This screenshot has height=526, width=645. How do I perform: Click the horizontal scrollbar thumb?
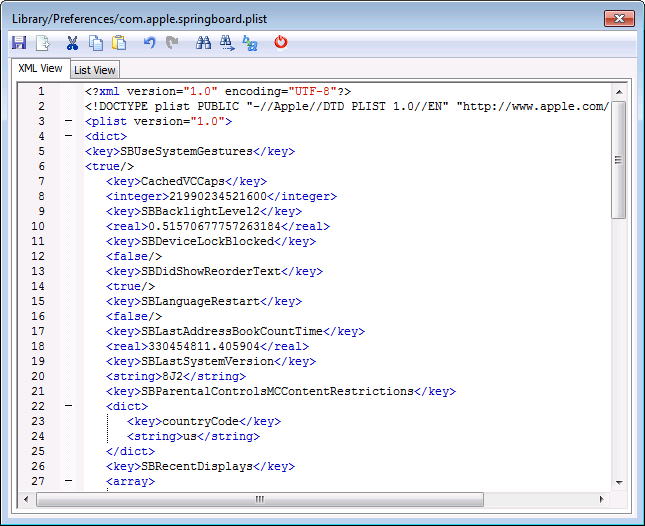click(257, 498)
